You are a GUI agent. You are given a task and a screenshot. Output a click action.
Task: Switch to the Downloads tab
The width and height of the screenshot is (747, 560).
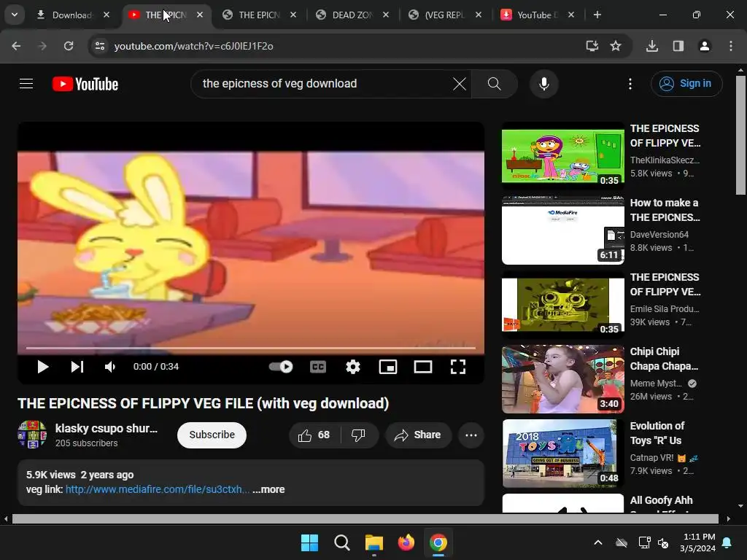(x=71, y=15)
